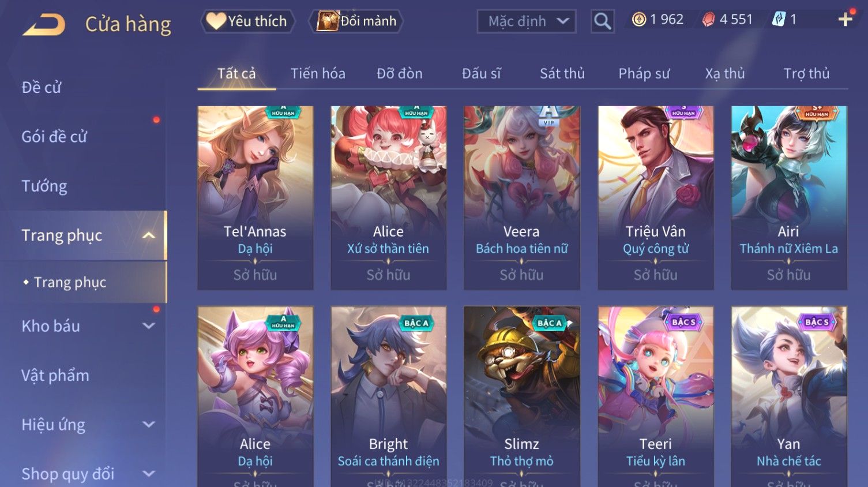The width and height of the screenshot is (868, 487).
Task: Open Yêu thích heart favorites
Action: [x=247, y=21]
